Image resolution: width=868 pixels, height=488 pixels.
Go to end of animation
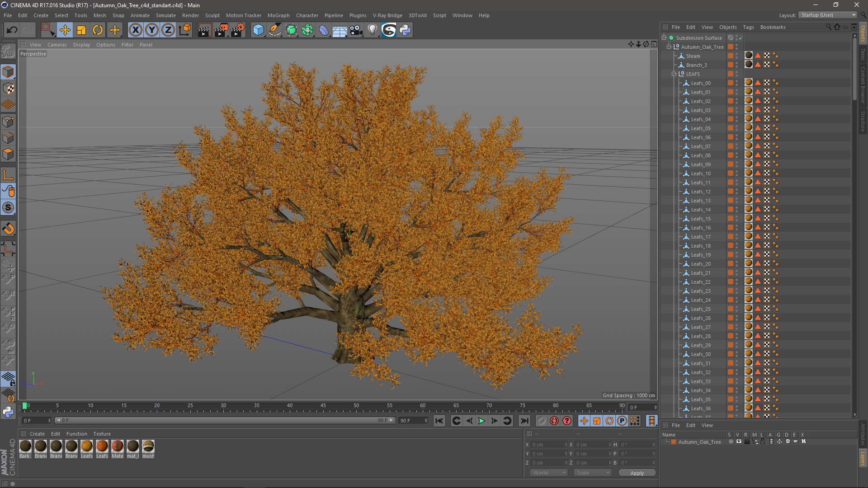pyautogui.click(x=524, y=421)
